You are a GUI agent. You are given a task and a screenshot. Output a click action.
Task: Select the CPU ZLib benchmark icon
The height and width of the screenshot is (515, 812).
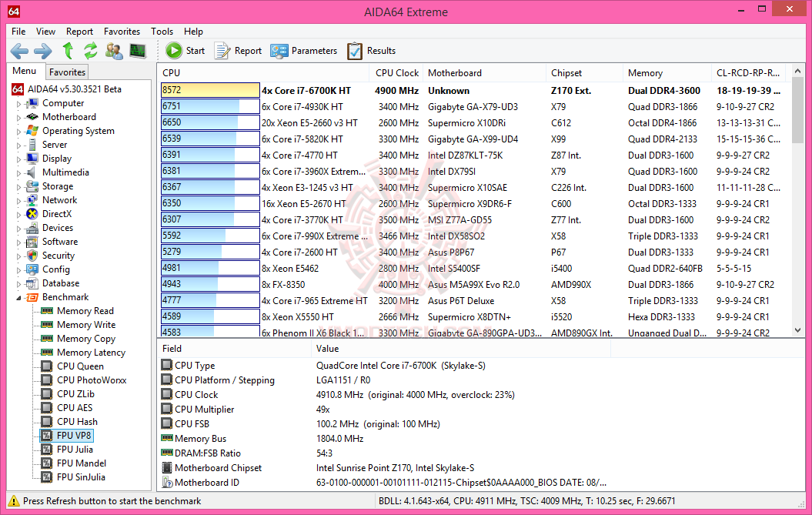tap(47, 394)
